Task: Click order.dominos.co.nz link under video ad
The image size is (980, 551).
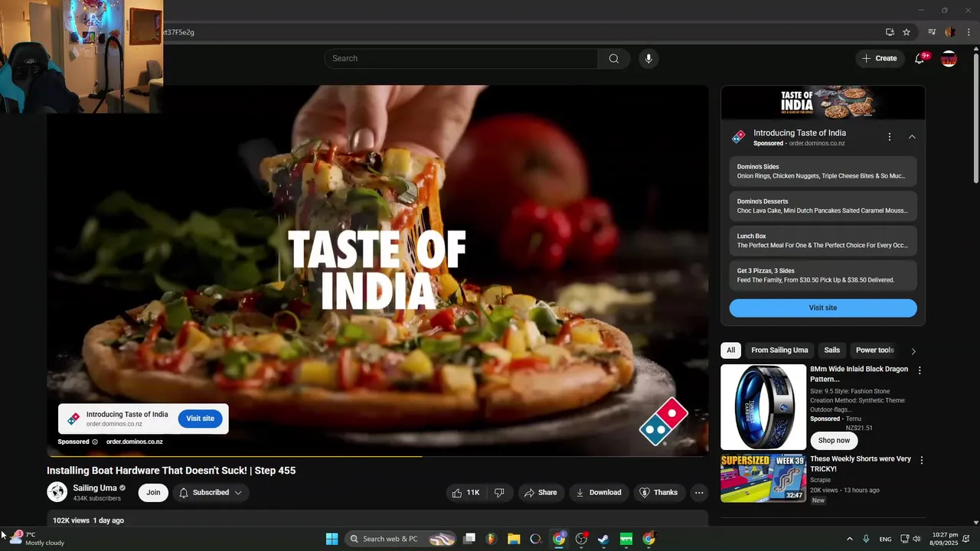Action: 134,442
